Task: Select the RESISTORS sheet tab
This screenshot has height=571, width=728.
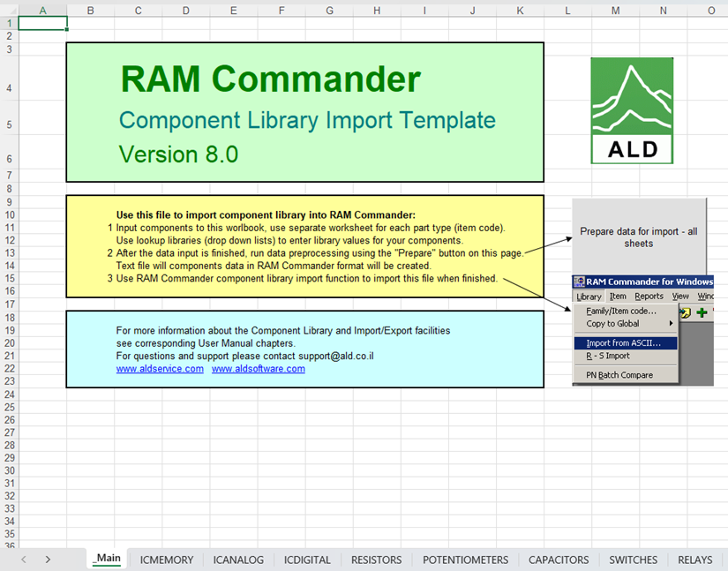Action: [376, 560]
